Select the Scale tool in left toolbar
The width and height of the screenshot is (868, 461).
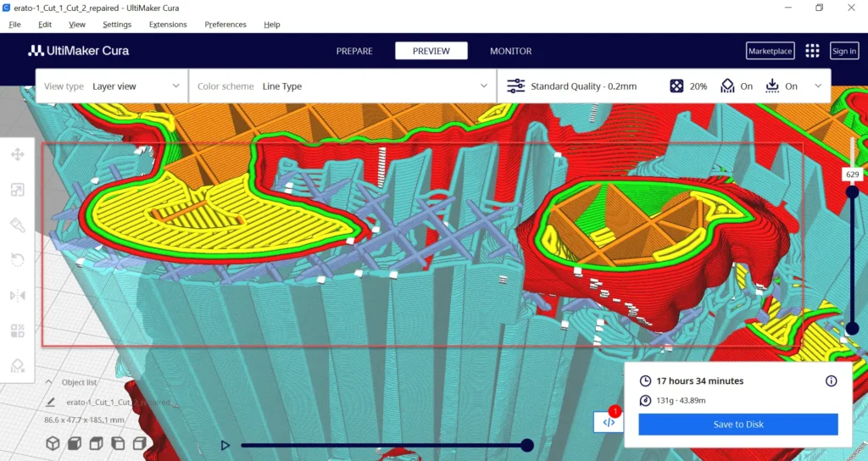[x=17, y=190]
